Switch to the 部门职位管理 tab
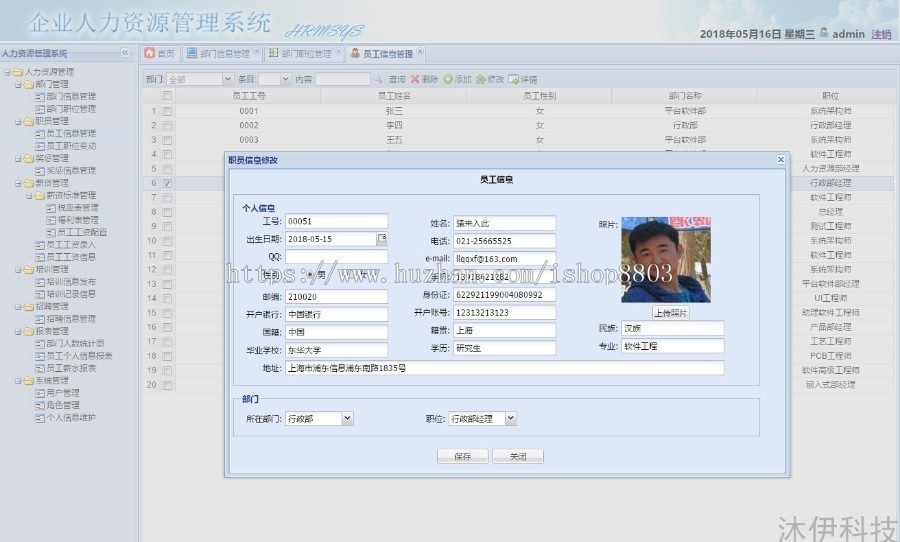This screenshot has height=542, width=900. point(305,53)
